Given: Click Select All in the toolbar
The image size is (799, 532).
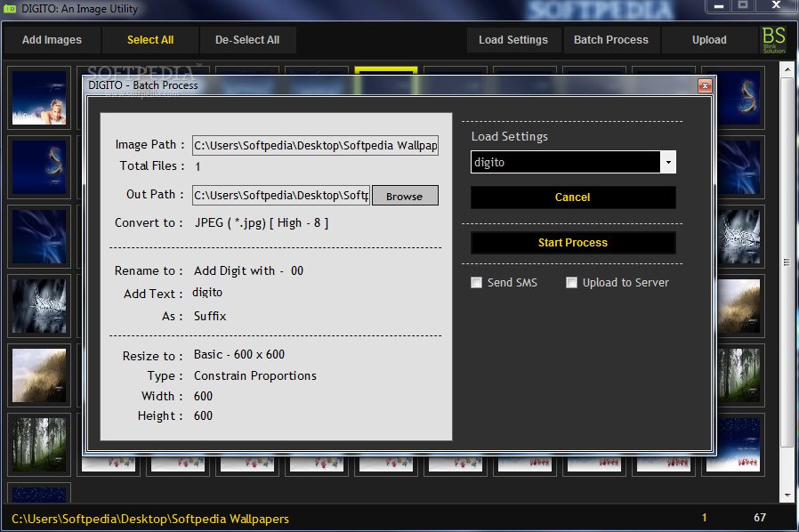Looking at the screenshot, I should point(150,40).
